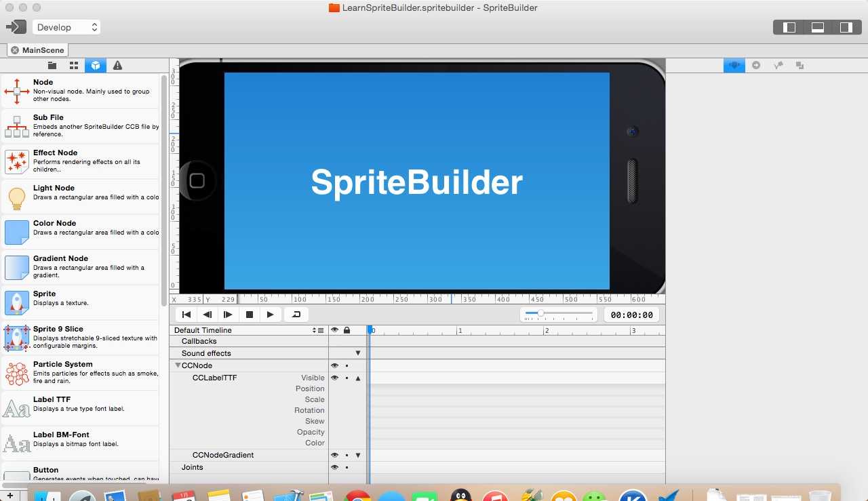Viewport: 868px width, 501px height.
Task: Click the 'Label BM-Font' title text
Action: coord(61,435)
